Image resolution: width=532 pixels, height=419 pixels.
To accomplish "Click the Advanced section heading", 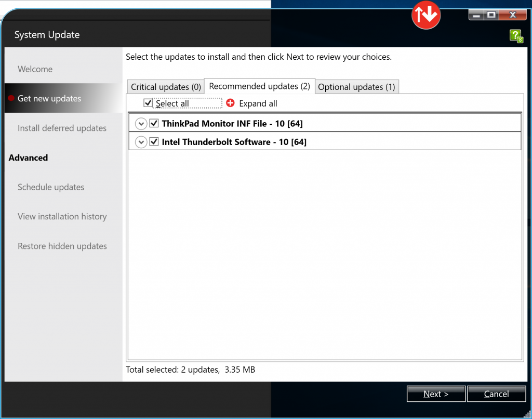I will 28,158.
